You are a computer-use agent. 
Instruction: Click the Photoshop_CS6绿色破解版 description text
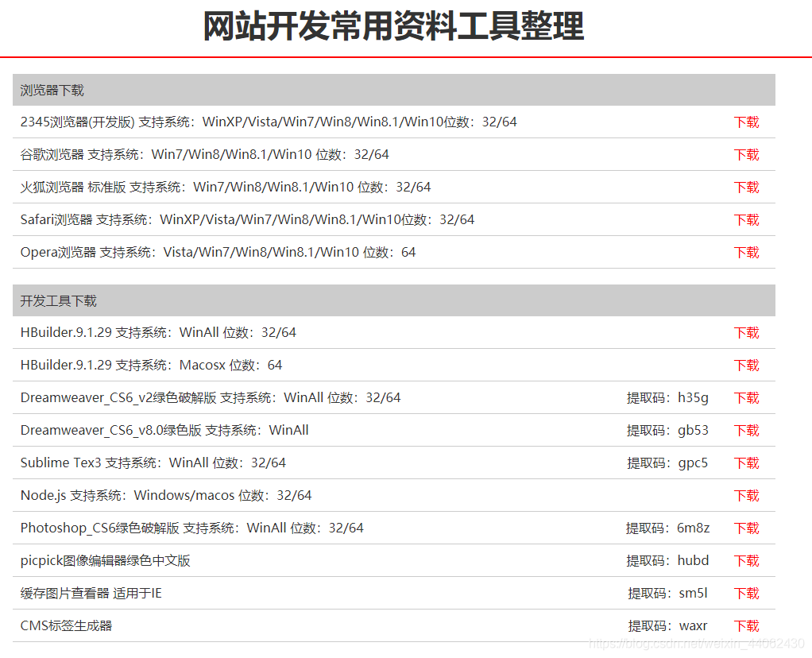coord(191,528)
